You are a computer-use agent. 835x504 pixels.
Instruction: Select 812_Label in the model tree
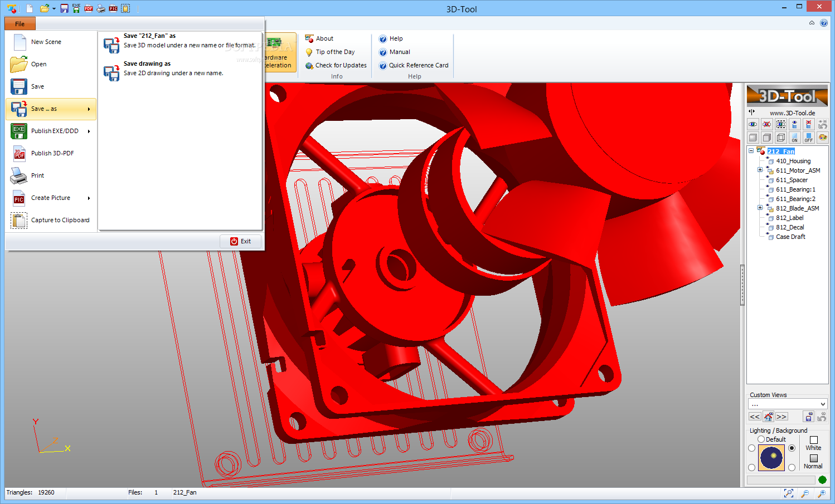(x=789, y=218)
